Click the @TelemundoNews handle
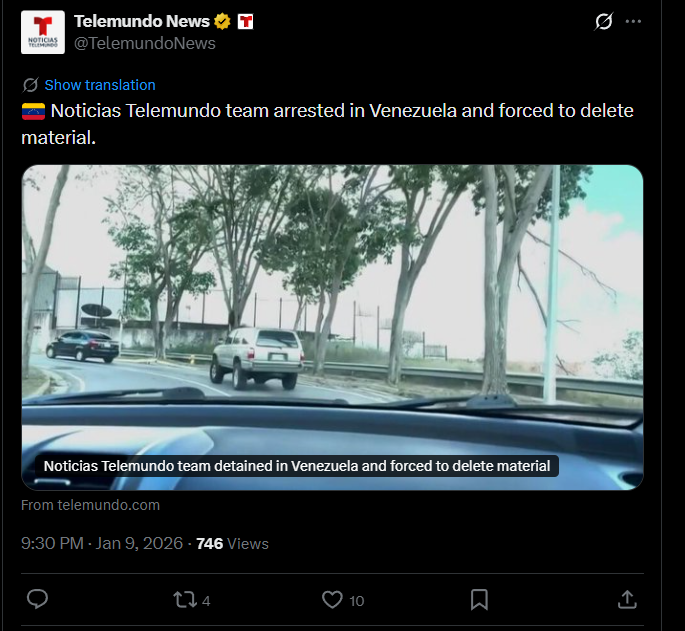Viewport: 685px width, 631px height. tap(145, 43)
